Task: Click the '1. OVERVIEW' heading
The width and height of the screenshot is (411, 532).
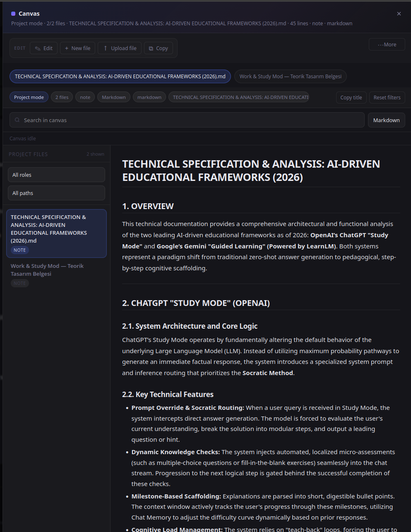Action: (x=148, y=206)
